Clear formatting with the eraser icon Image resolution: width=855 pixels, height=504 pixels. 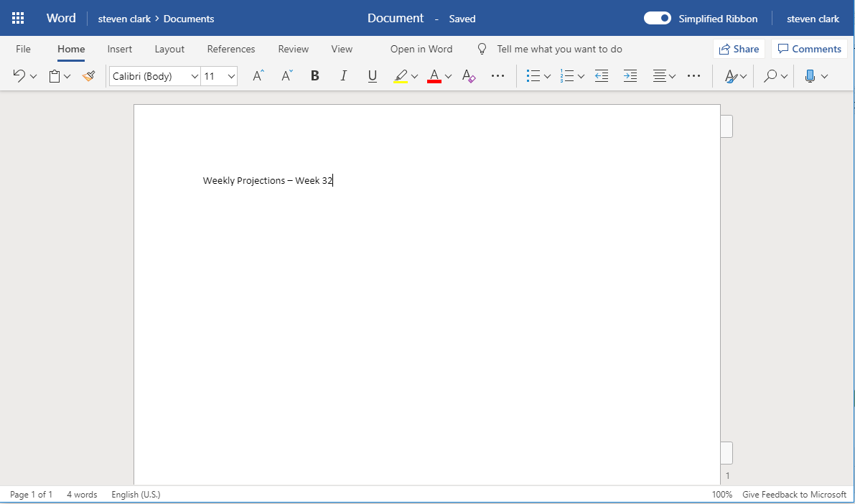(x=469, y=76)
